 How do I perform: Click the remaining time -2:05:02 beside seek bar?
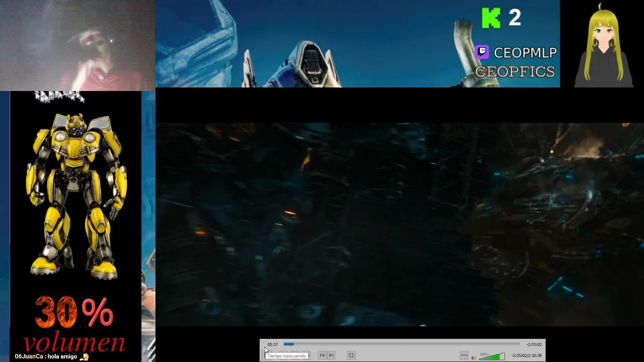coord(534,344)
